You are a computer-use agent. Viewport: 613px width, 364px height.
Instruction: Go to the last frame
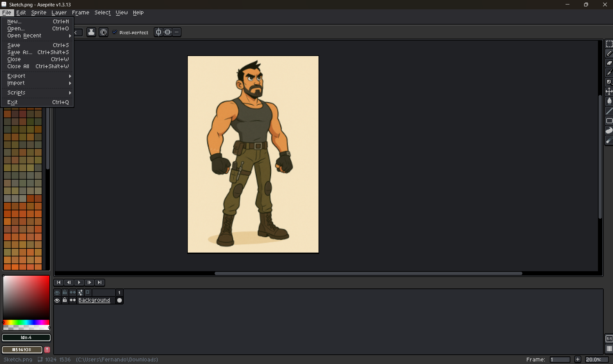pyautogui.click(x=100, y=282)
